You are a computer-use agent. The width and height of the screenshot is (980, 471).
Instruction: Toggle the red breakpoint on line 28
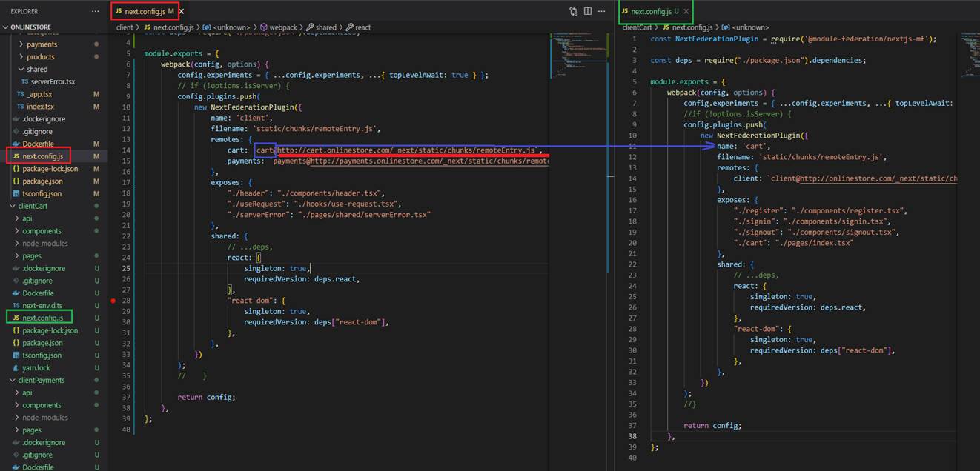coord(113,301)
